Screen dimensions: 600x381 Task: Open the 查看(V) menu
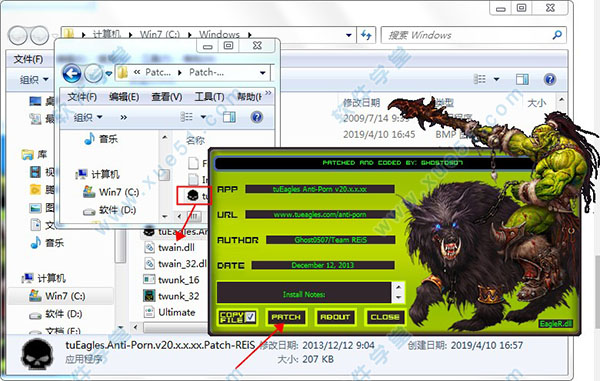click(x=166, y=97)
